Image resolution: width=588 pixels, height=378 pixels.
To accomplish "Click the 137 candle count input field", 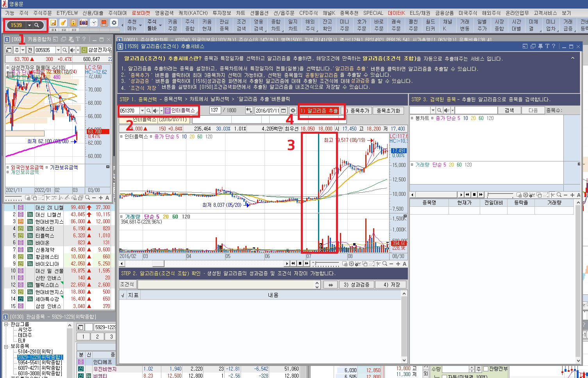I will 215,111.
